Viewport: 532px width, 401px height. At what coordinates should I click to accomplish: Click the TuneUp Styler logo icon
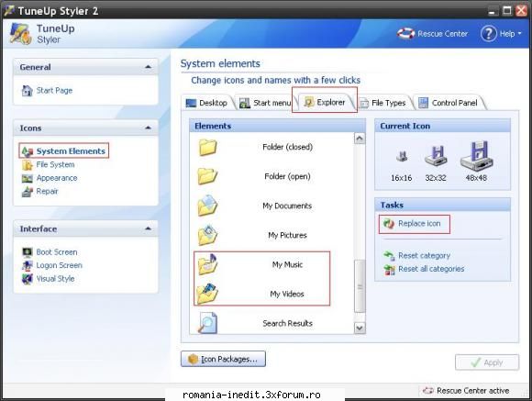coord(20,34)
